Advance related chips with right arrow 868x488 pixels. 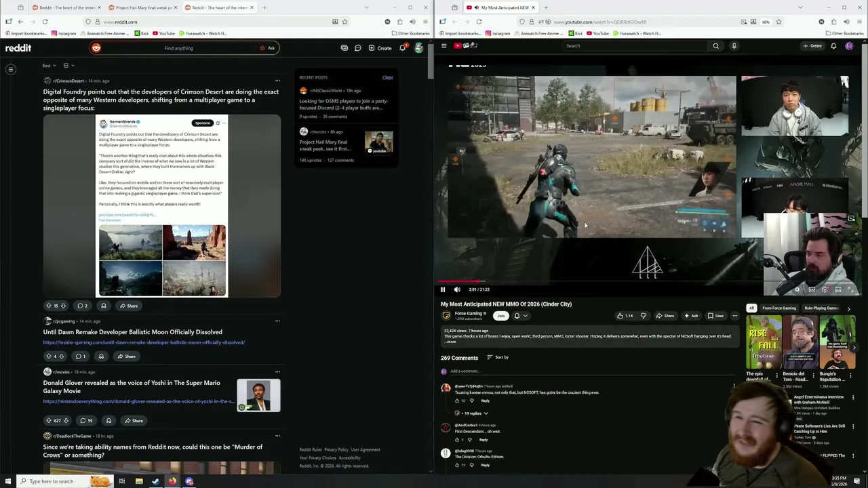[848, 308]
